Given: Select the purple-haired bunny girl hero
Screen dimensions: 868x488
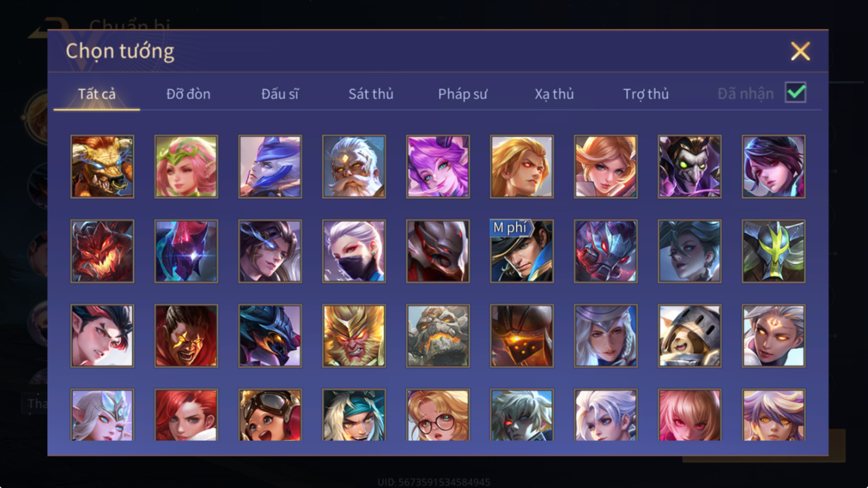Looking at the screenshot, I should (x=438, y=166).
